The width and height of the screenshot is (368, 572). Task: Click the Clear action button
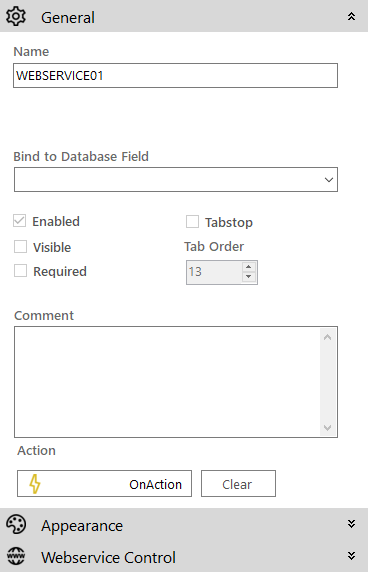(238, 484)
